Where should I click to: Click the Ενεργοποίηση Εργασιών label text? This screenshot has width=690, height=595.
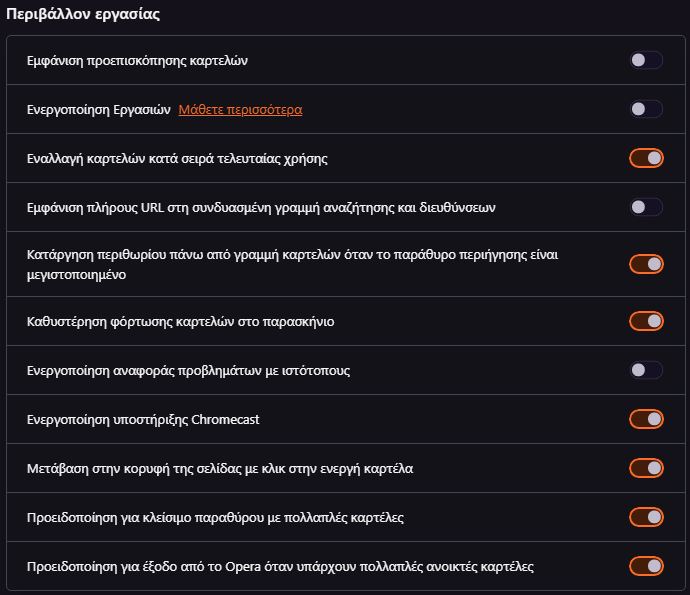[99, 110]
